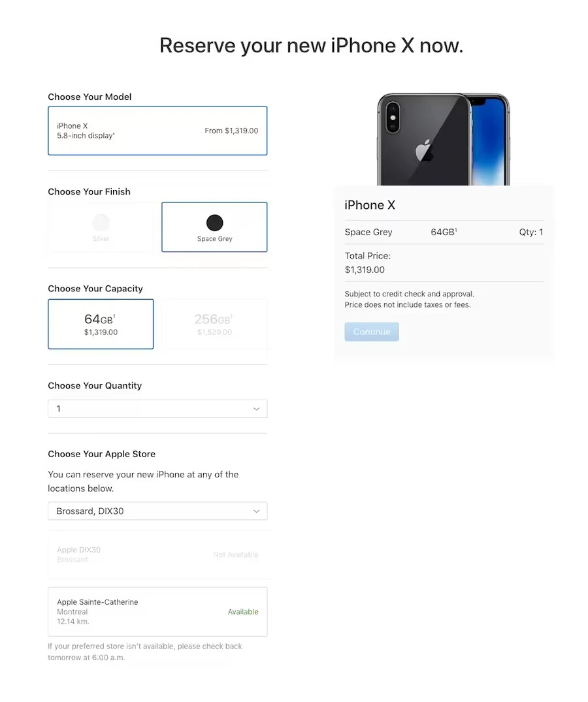Open the quantity dropdown showing 1
This screenshot has width=588, height=702.
pos(157,409)
